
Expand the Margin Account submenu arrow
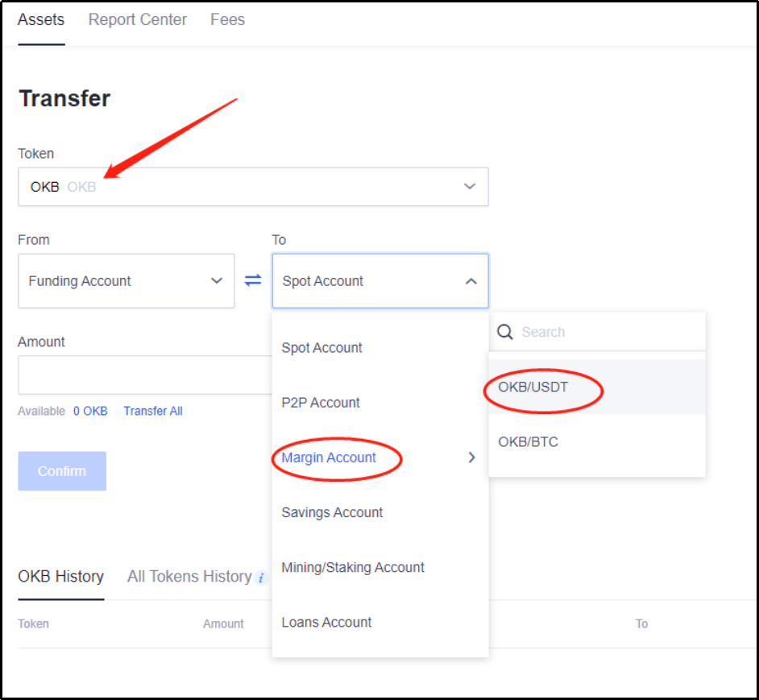coord(471,458)
